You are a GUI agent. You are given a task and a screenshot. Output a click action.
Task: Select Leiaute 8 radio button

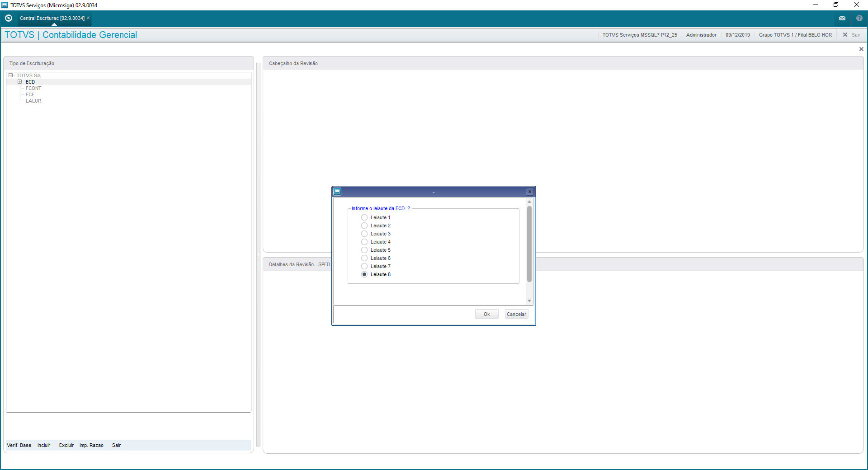pyautogui.click(x=364, y=274)
